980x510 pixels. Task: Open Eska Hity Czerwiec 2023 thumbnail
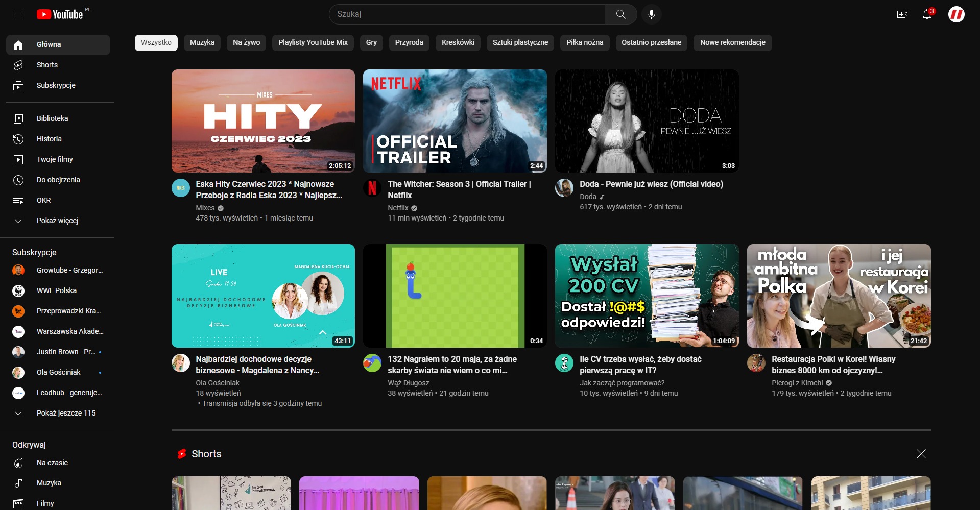click(x=263, y=121)
